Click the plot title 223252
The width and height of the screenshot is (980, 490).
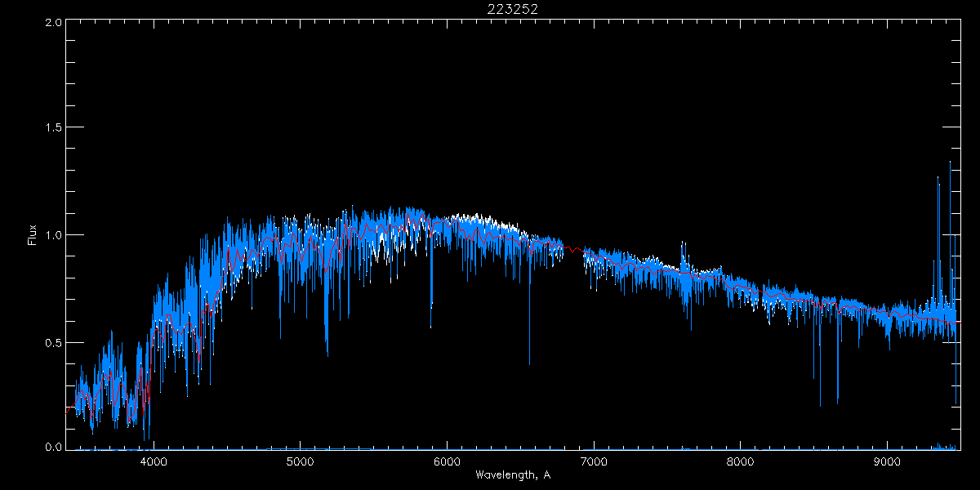tap(513, 9)
